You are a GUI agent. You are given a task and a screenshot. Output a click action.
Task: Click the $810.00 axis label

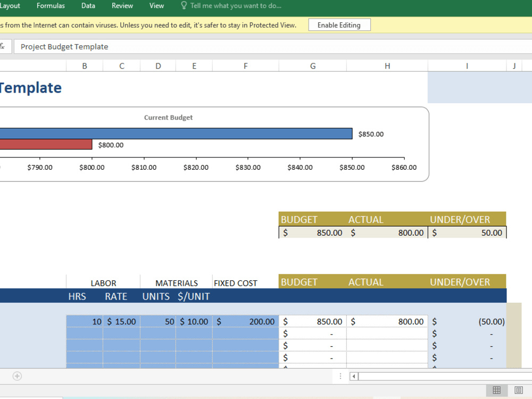[144, 167]
